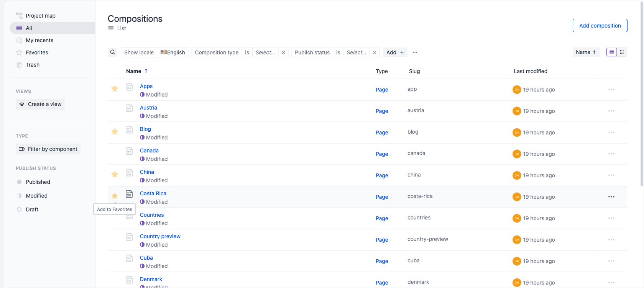Click the Page type link for Canada
The image size is (644, 288).
coord(382,154)
